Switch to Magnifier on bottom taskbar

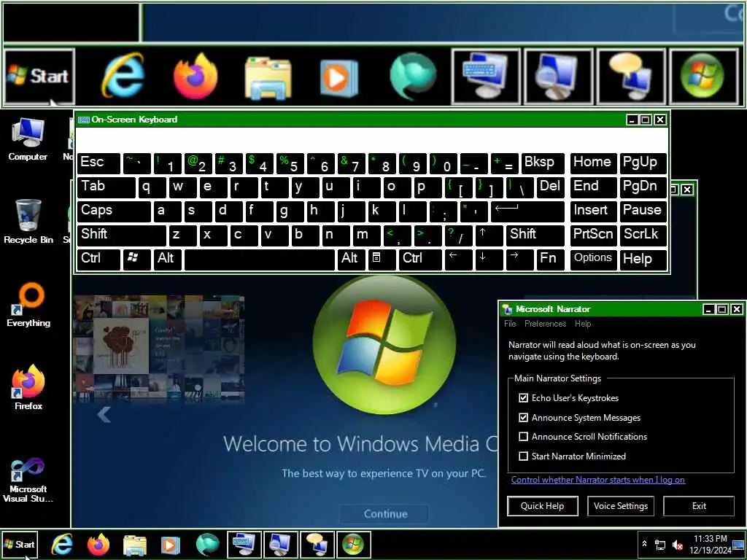point(281,544)
